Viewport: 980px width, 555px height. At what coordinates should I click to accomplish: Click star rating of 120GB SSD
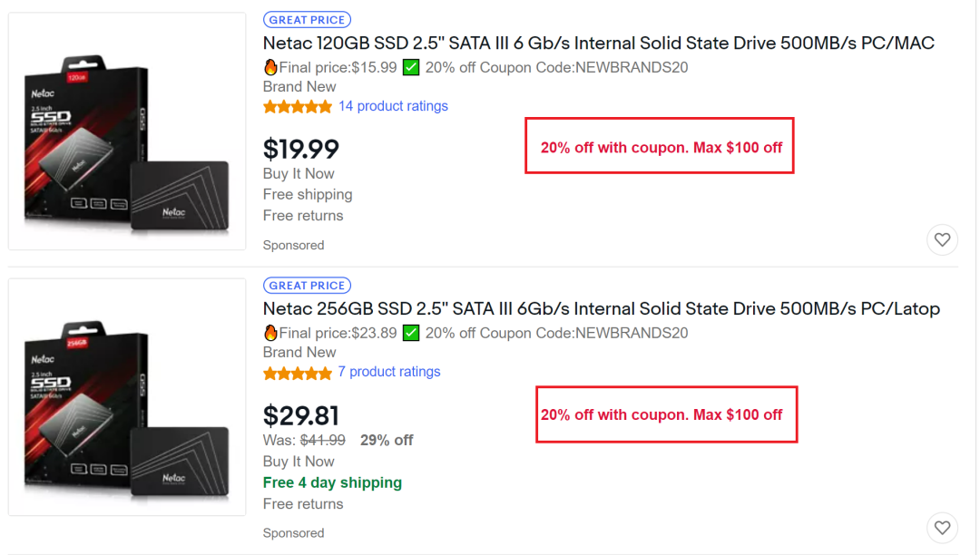[297, 107]
